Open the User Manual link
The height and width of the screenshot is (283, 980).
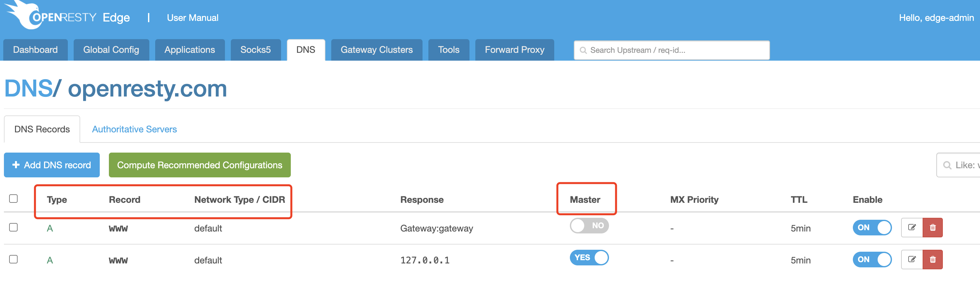tap(192, 18)
